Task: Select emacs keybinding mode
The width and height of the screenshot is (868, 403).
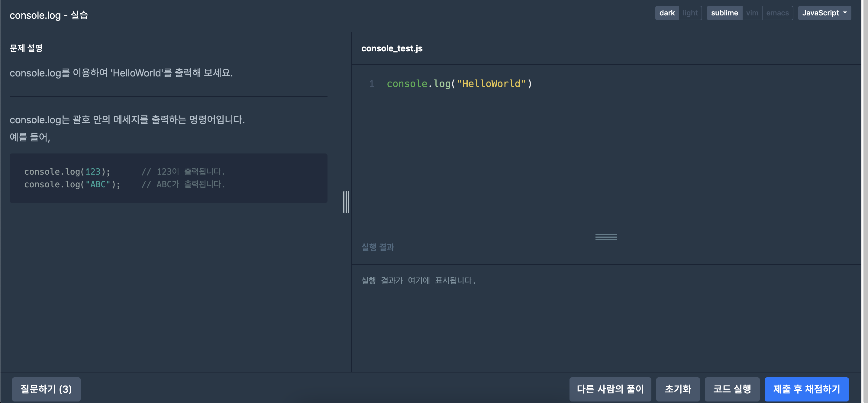Action: coord(777,13)
